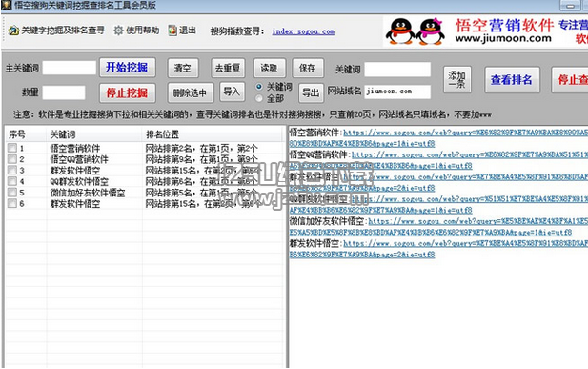588x369 pixels.
Task: Click the 网站域名 field containing jiumoon.com
Action: pyautogui.click(x=397, y=92)
